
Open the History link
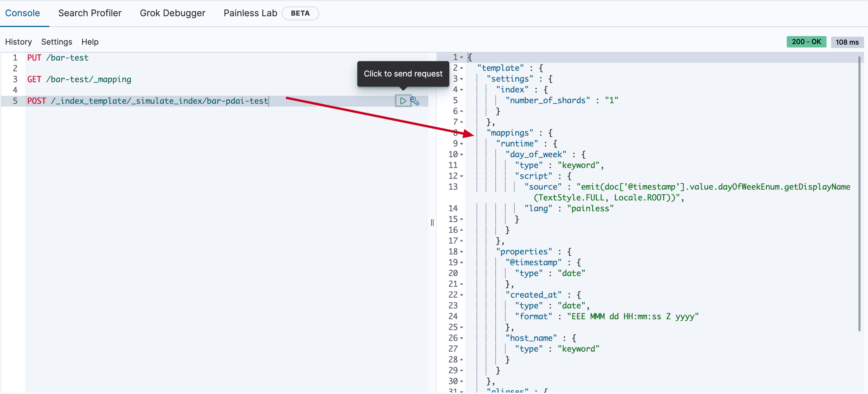pos(18,42)
